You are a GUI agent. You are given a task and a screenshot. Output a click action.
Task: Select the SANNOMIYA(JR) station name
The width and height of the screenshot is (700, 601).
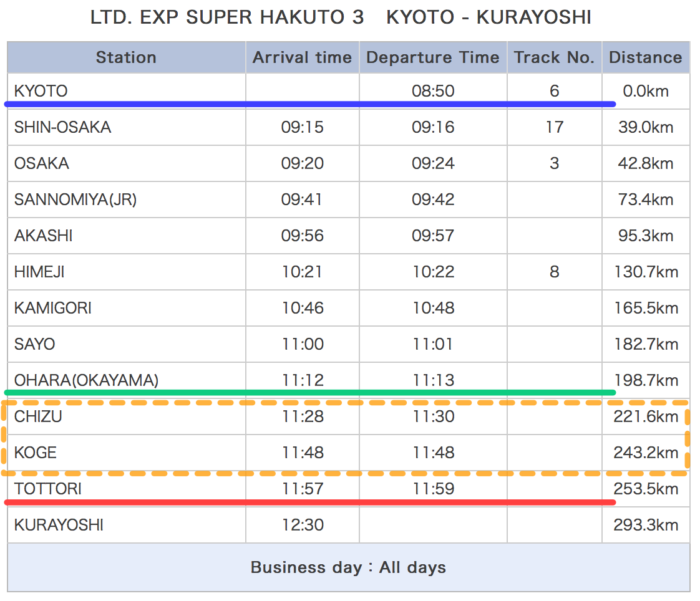tap(75, 200)
